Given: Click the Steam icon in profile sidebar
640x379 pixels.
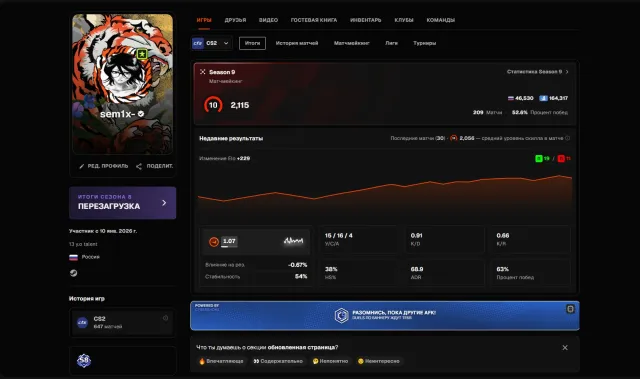Looking at the screenshot, I should coord(73,273).
